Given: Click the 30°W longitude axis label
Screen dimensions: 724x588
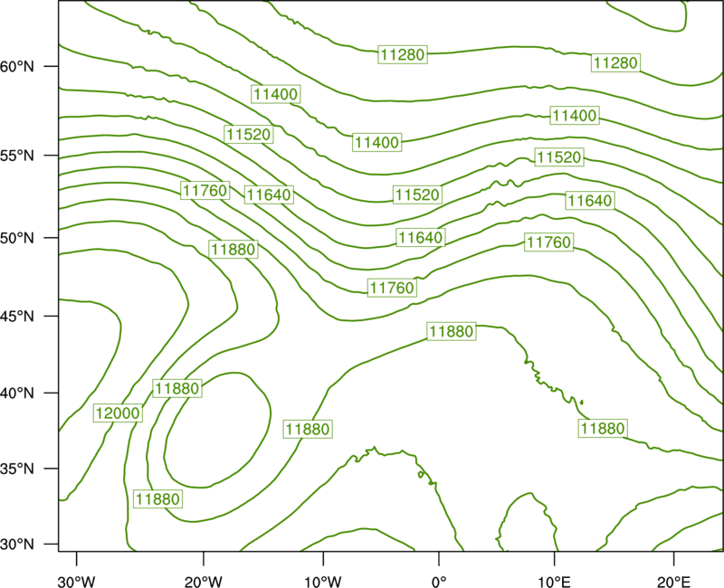Looking at the screenshot, I should pos(76,582).
